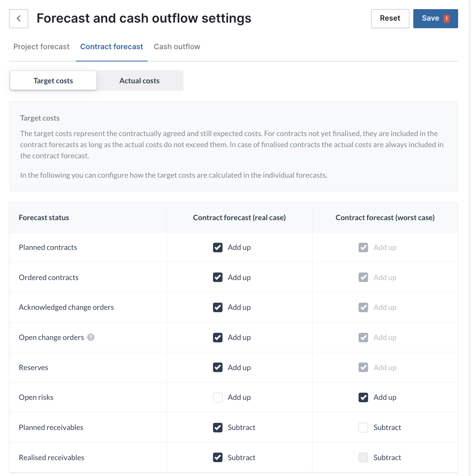Uncheck Reserves real case Add up
Screen dimensions: 472x476
click(218, 367)
